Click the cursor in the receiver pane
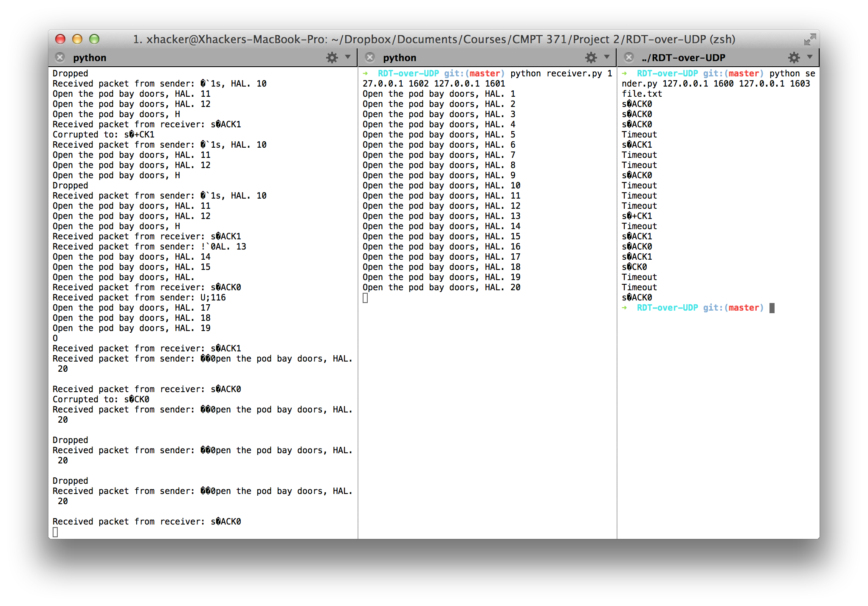Viewport: 868px width, 606px height. tap(365, 298)
